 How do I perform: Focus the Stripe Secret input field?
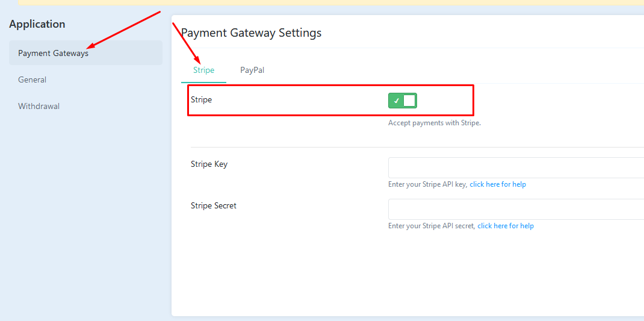point(516,209)
